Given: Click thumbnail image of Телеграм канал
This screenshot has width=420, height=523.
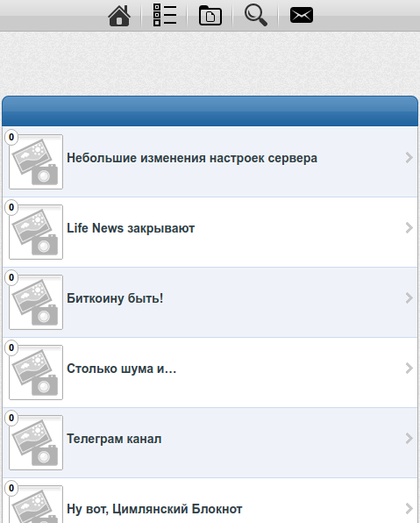Looking at the screenshot, I should pyautogui.click(x=36, y=442).
